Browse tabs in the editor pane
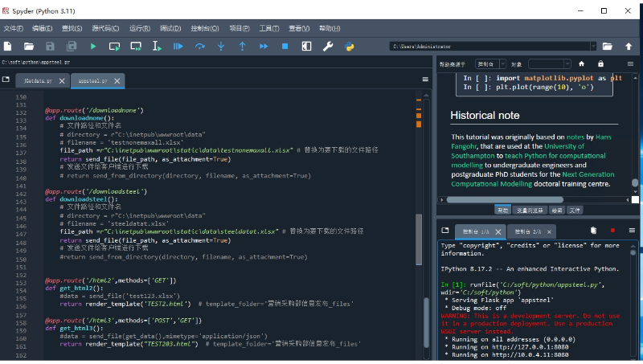 point(6,80)
